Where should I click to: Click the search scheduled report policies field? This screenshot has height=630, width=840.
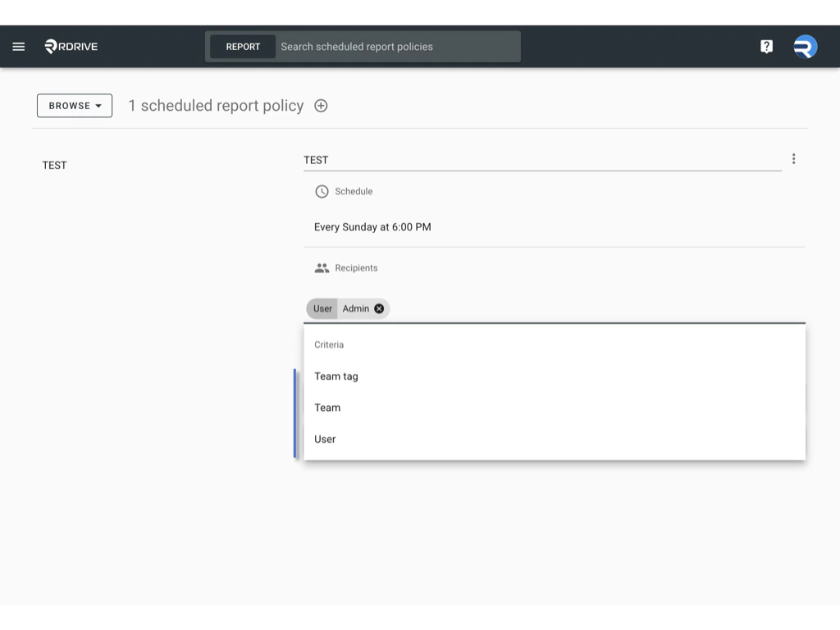click(394, 46)
